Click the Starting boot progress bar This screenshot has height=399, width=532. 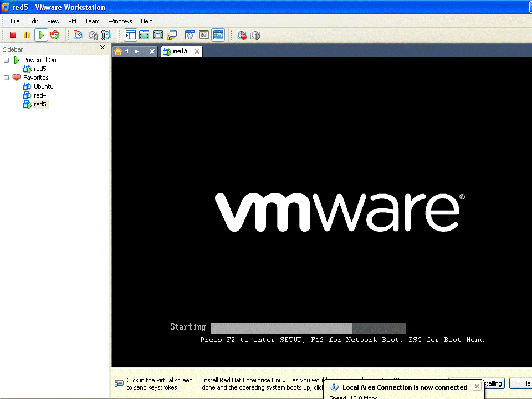point(308,329)
